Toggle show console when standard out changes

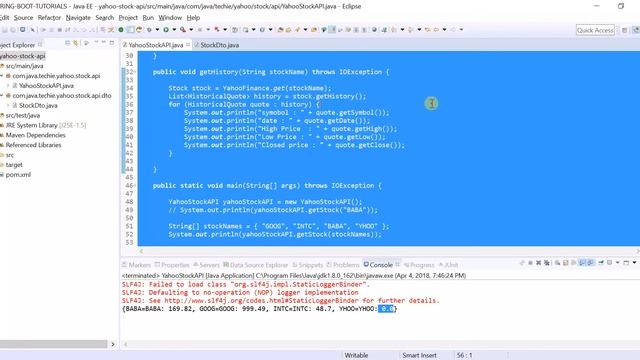(x=582, y=262)
